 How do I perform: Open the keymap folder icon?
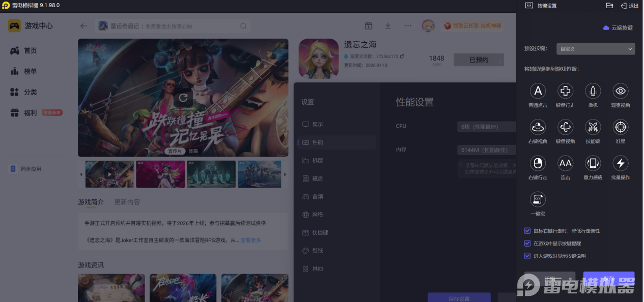[609, 6]
